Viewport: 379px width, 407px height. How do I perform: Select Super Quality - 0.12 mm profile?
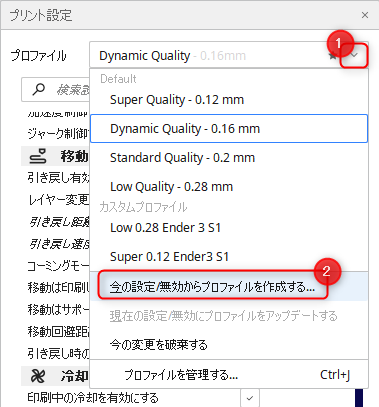pos(229,100)
